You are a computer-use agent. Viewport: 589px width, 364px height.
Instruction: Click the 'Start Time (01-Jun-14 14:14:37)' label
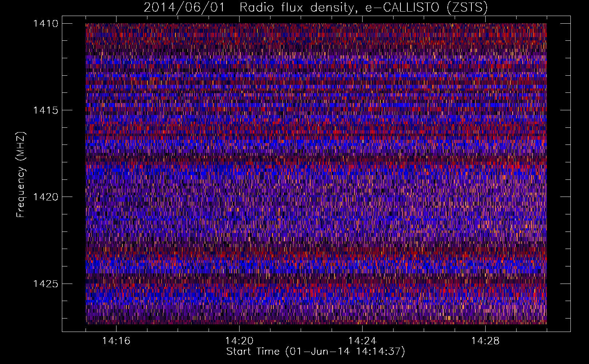click(x=316, y=352)
